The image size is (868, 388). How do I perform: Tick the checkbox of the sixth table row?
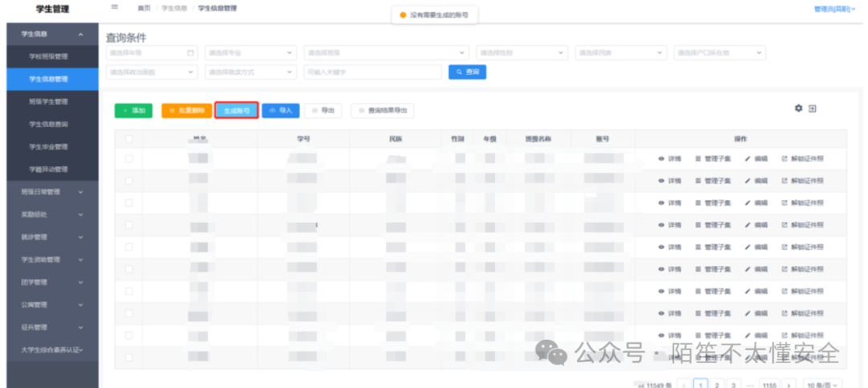pos(129,270)
